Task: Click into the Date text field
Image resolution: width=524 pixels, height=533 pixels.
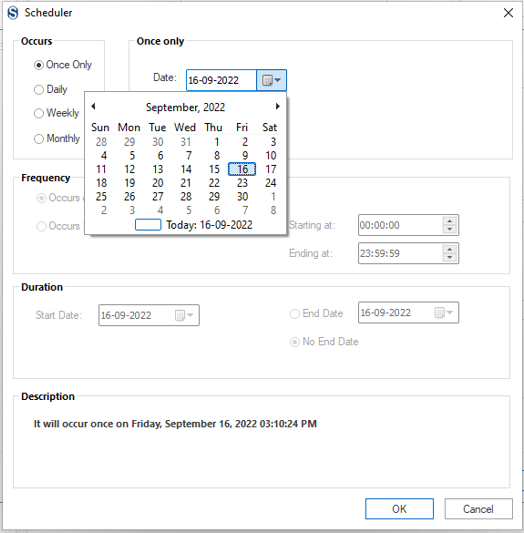Action: point(221,80)
